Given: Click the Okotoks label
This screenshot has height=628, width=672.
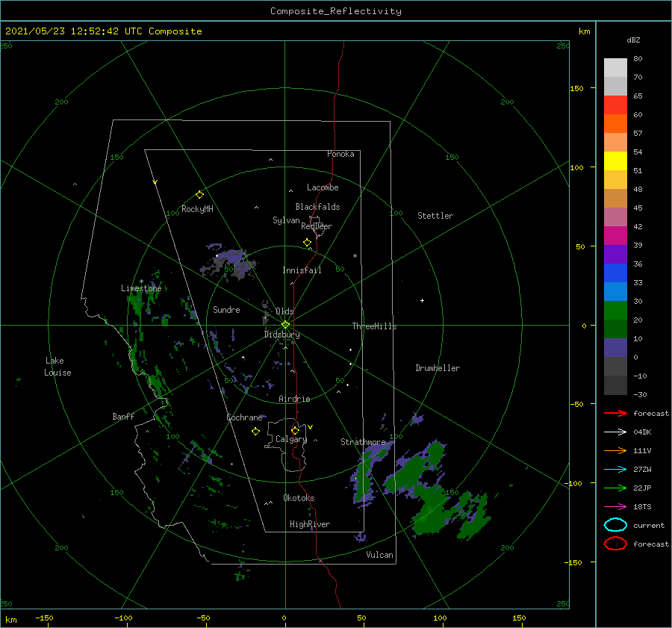Looking at the screenshot, I should coord(299,497).
